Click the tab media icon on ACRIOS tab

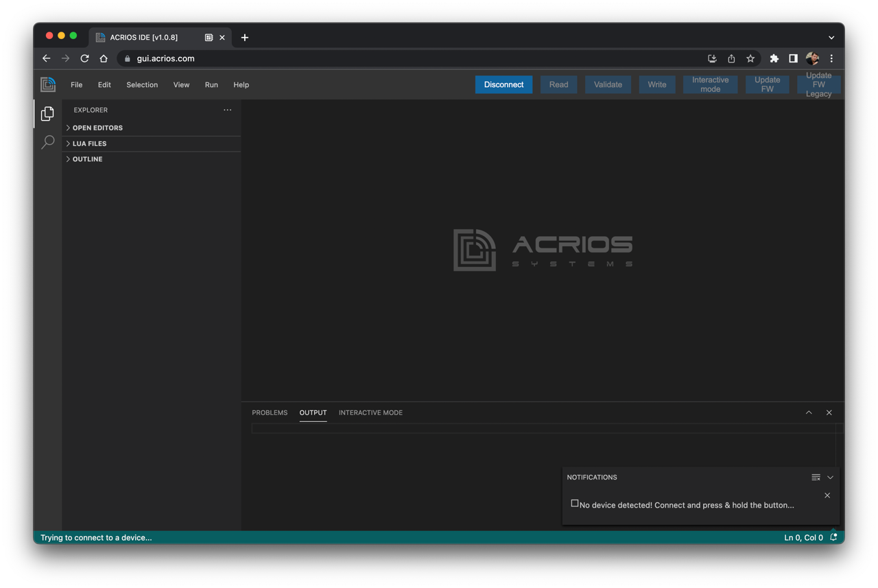[x=209, y=38]
